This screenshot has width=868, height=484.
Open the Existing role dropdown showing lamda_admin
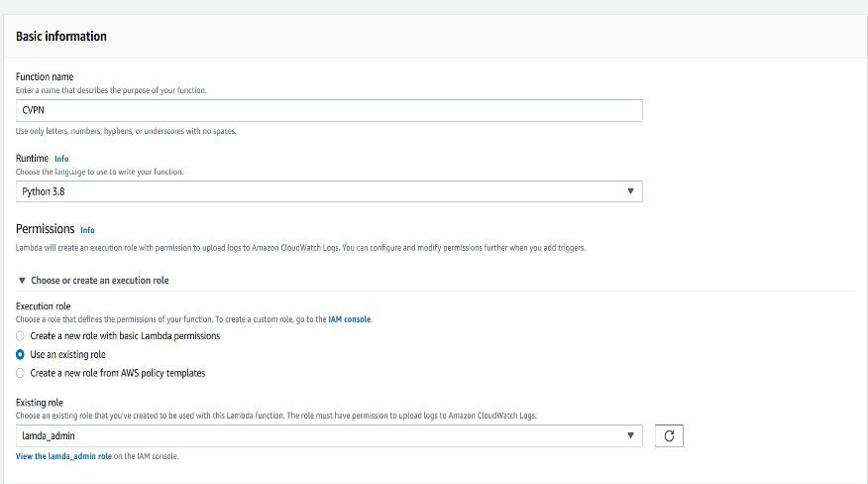[329, 435]
